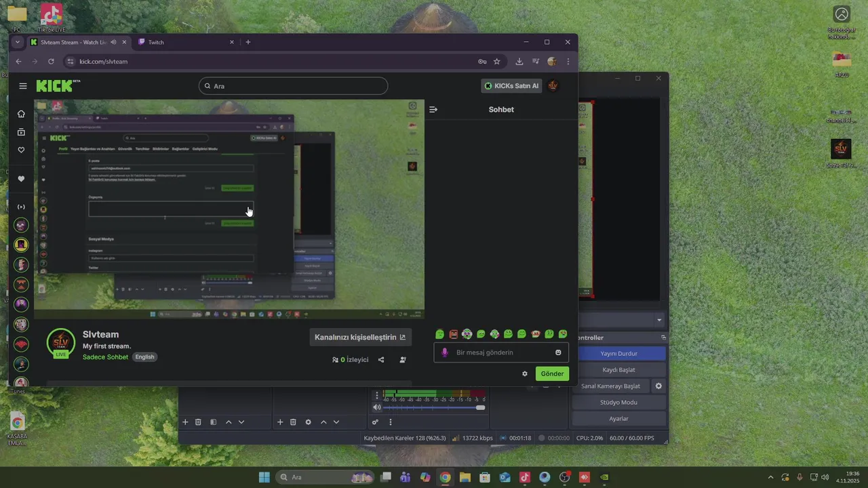This screenshot has width=868, height=488.
Task: Open emoji picker in chat message box
Action: pos(558,352)
